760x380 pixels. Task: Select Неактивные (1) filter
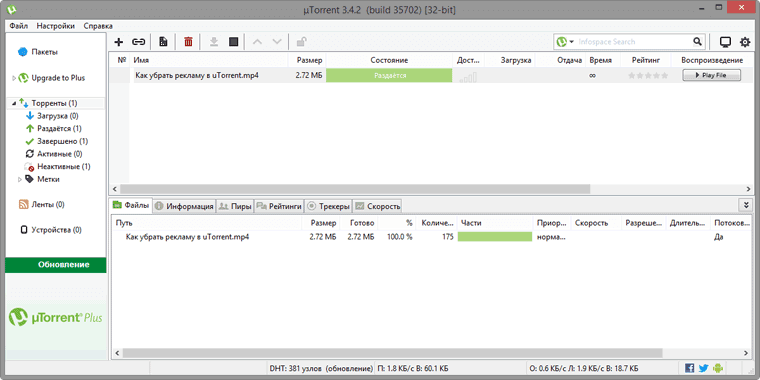[63, 166]
